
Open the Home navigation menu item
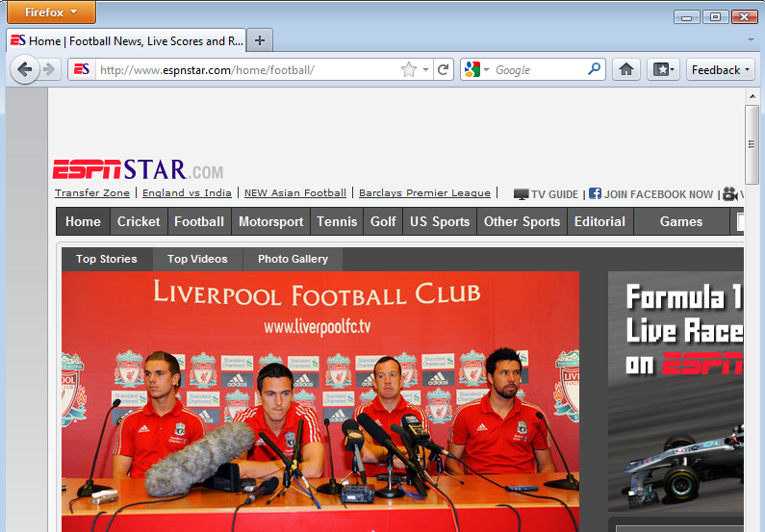83,221
